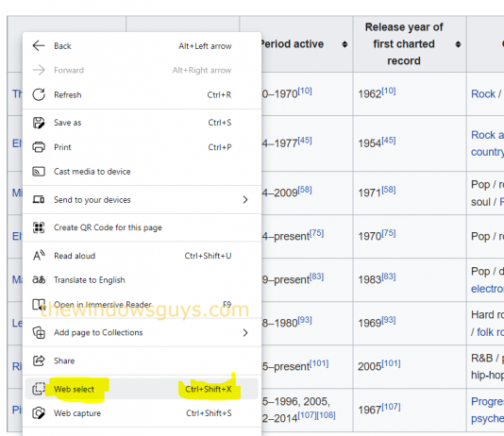The width and height of the screenshot is (504, 436).
Task: Click the Web capture camera icon
Action: coord(39,413)
